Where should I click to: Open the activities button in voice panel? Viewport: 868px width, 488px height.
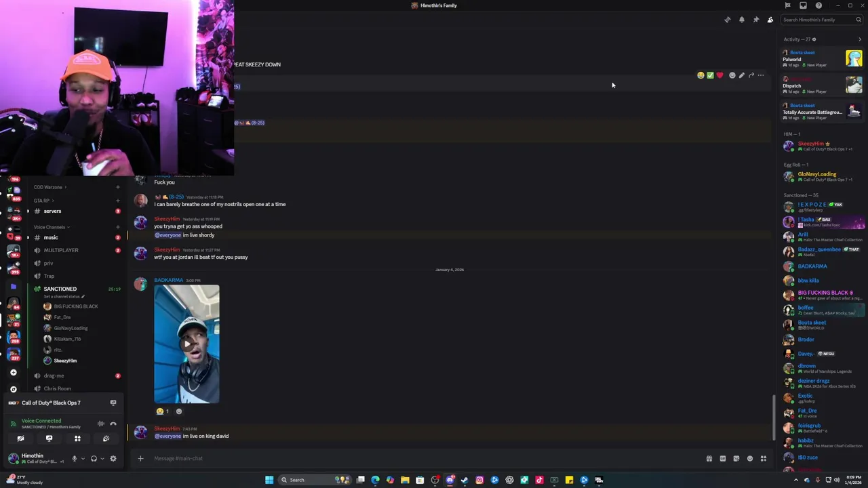77,439
